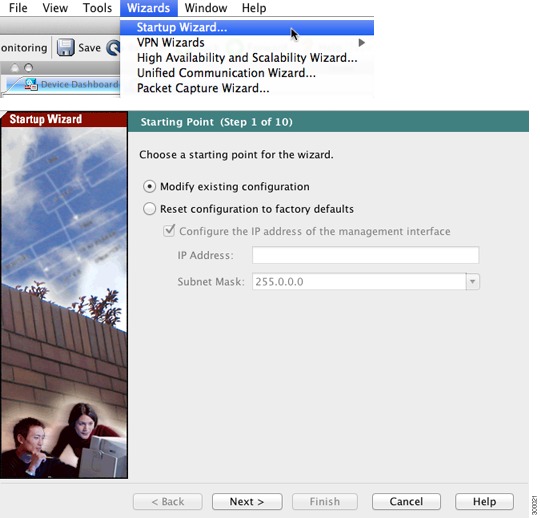The height and width of the screenshot is (518, 540).
Task: Click the refresh icon beside Save
Action: (x=113, y=48)
